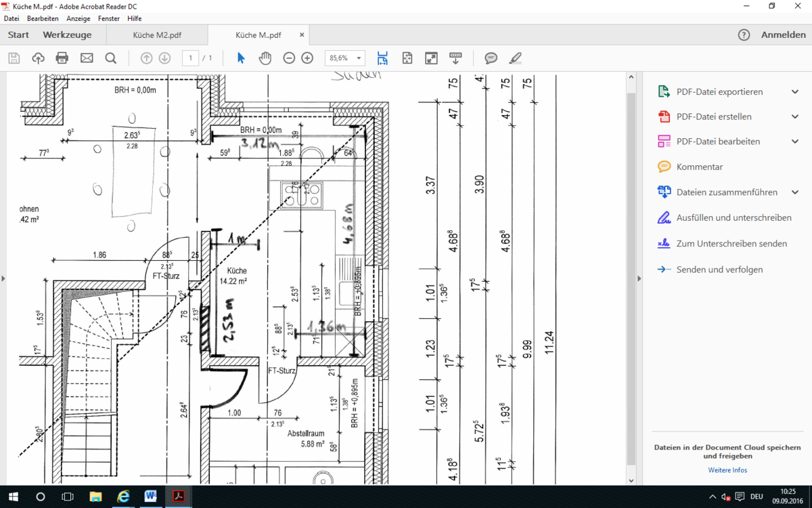The height and width of the screenshot is (508, 812).
Task: Toggle full screen mode icon
Action: click(431, 58)
